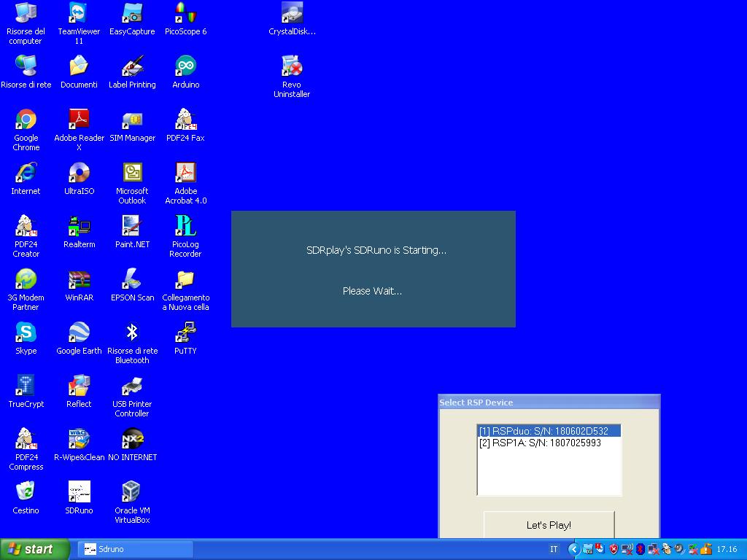747x560 pixels.
Task: Select the USB Printer Controller icon
Action: coord(132,386)
